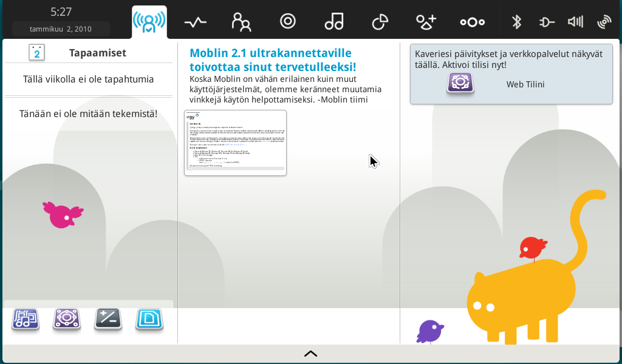Open Bluetooth settings in toolbar
Viewport: 622px width, 364px height.
516,22
